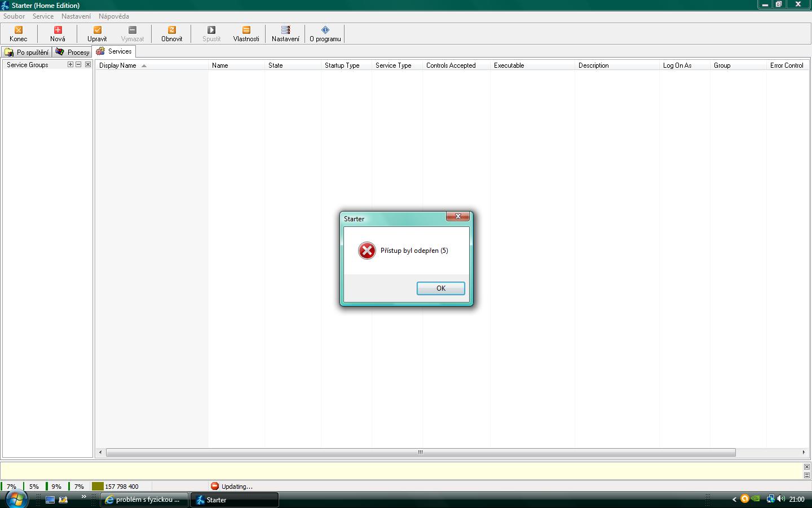Close the Starter error dialog
The image size is (812, 508).
458,216
